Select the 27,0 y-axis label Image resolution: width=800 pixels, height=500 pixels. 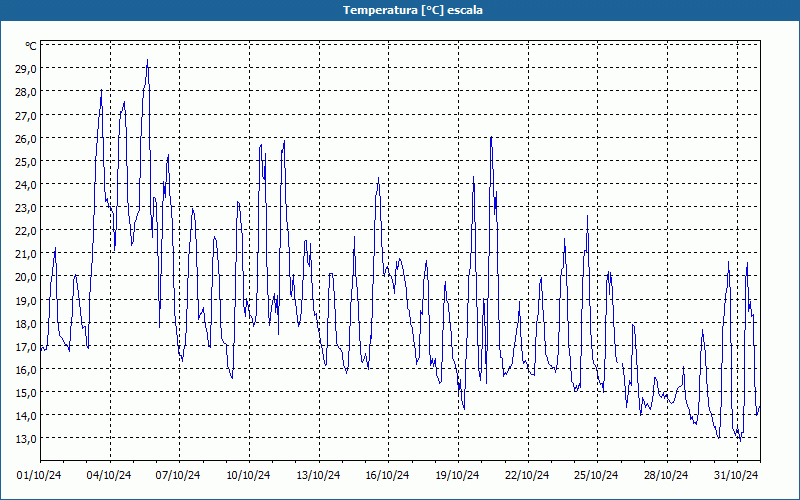tap(26, 115)
